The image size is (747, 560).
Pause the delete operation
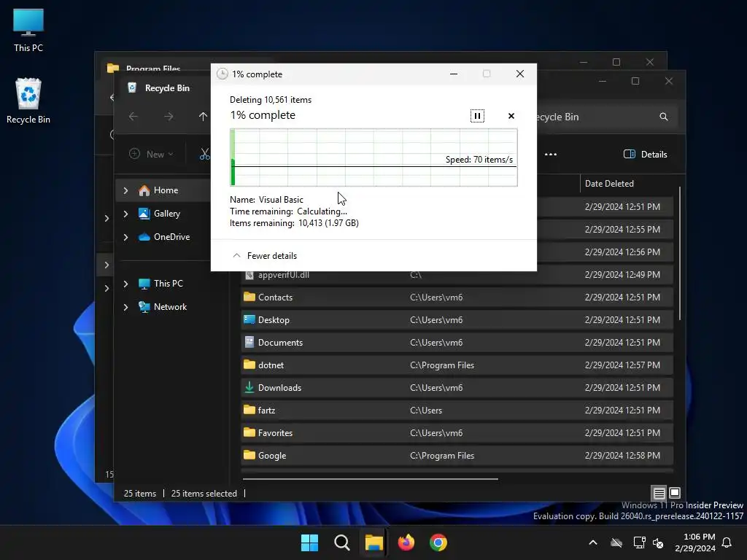pyautogui.click(x=477, y=116)
